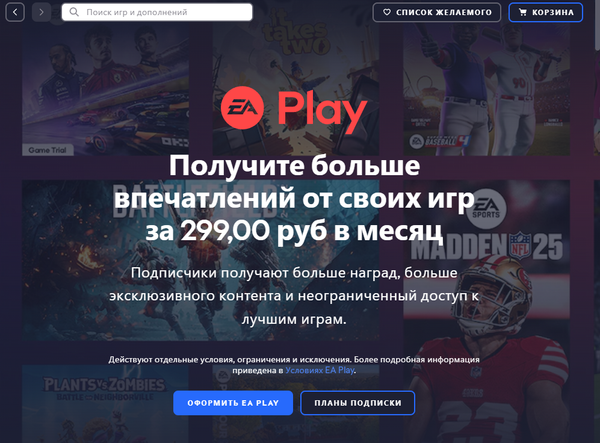Open 'Планы подписки' subscription plans

point(358,403)
